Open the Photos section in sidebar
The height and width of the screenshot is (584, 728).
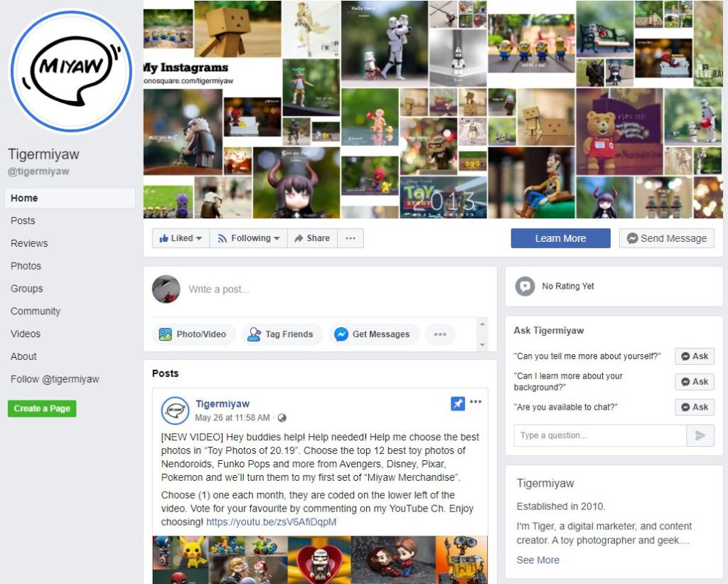pos(26,266)
